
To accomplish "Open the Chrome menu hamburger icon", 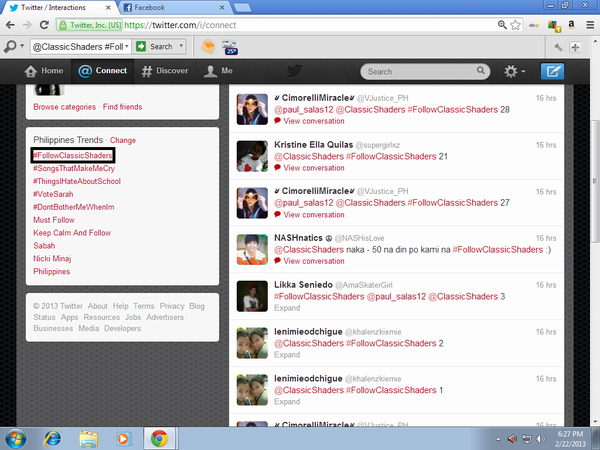I will 590,25.
